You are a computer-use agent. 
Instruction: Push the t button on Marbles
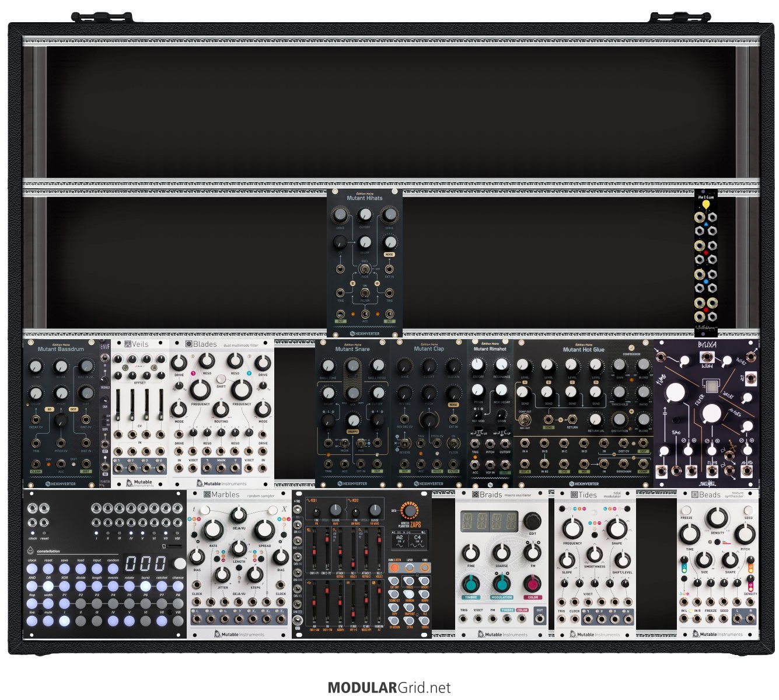204,511
